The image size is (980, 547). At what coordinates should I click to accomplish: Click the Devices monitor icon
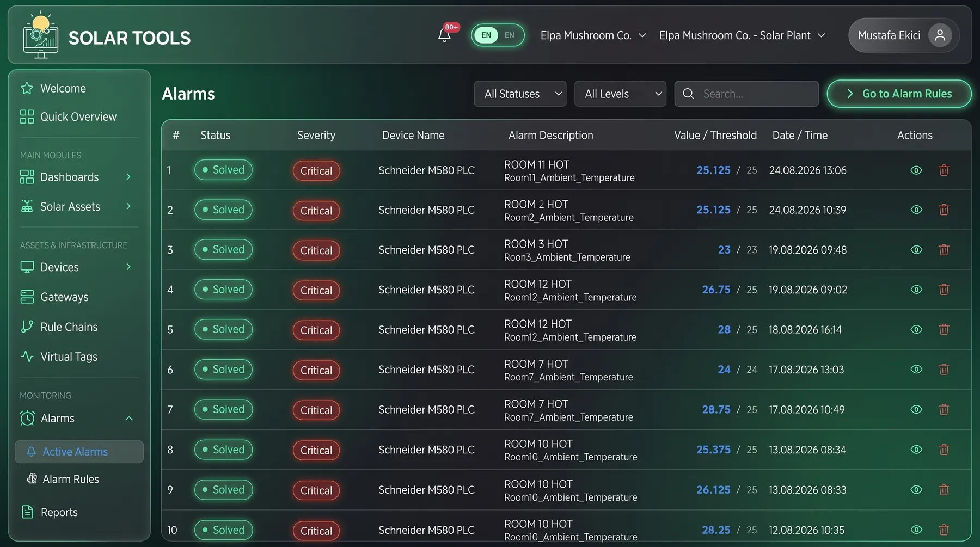point(27,267)
